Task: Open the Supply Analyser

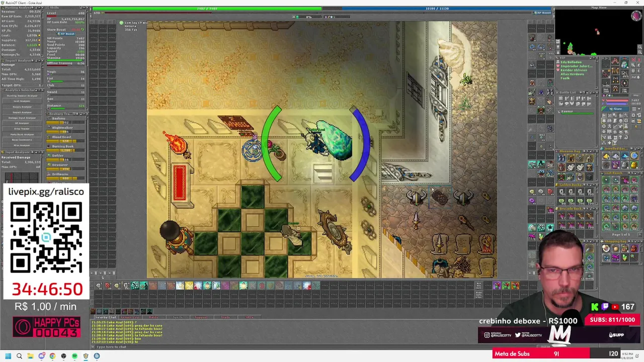Action: point(22,107)
